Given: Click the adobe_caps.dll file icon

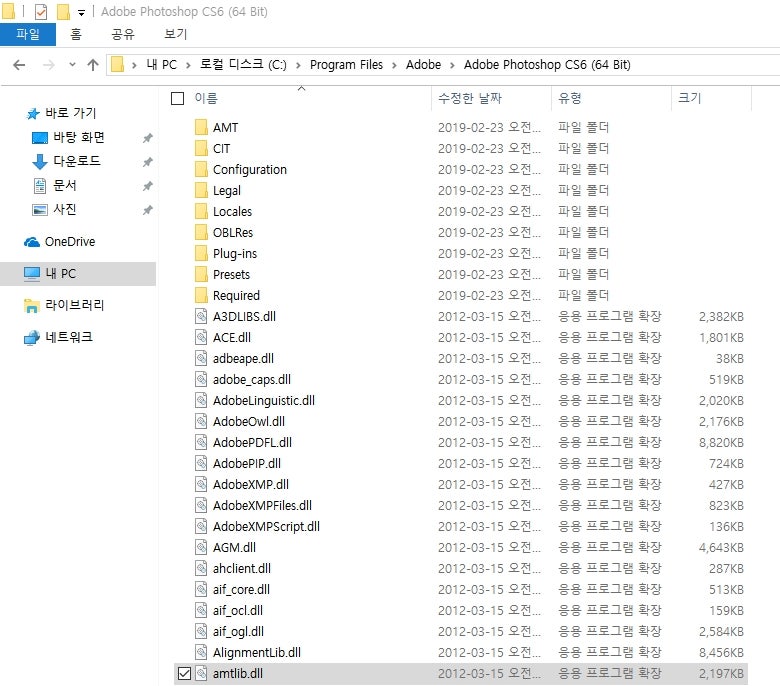Looking at the screenshot, I should coord(201,379).
